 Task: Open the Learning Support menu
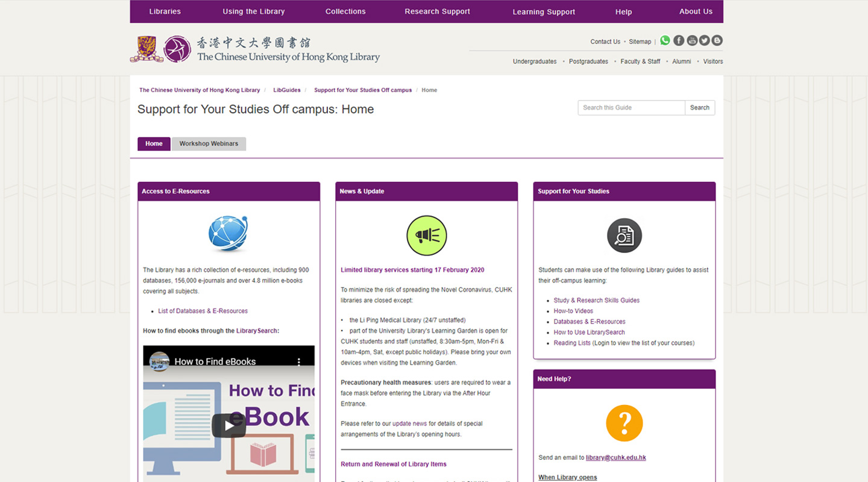click(x=544, y=11)
